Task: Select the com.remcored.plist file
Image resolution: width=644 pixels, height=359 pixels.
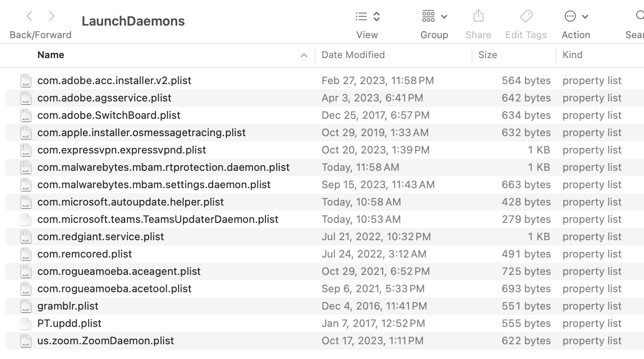Action: pos(85,254)
